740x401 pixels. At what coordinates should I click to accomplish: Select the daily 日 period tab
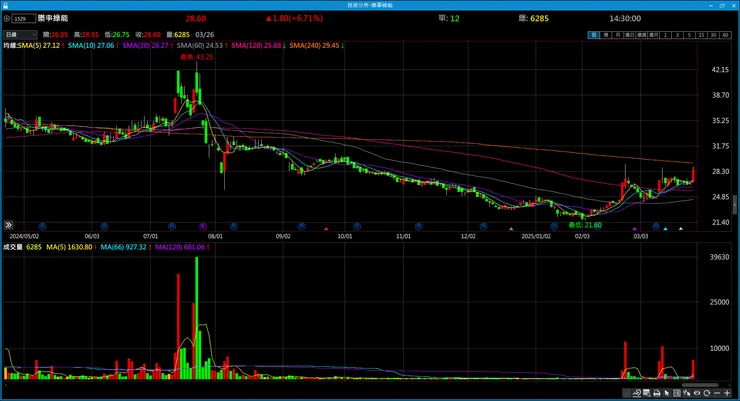click(594, 35)
